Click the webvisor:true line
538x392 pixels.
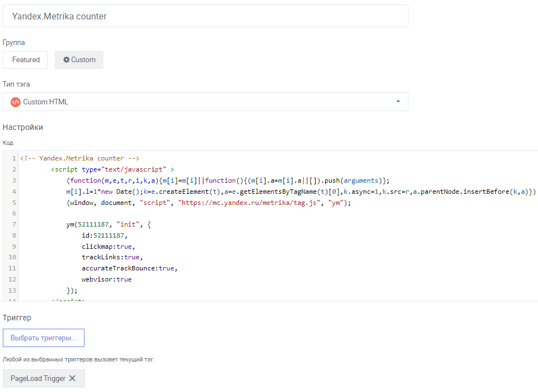[107, 279]
